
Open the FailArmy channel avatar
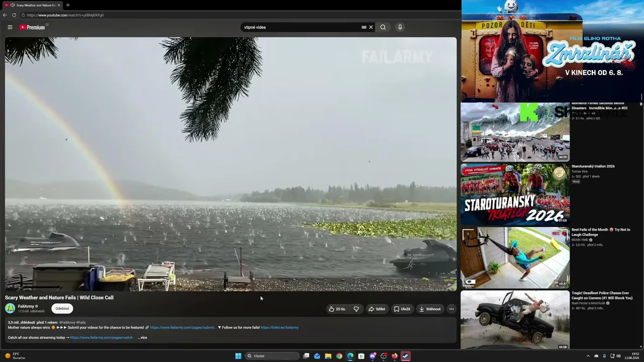(10, 308)
